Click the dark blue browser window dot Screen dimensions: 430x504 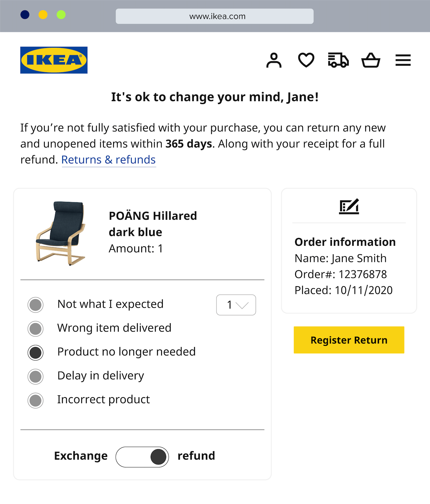[x=25, y=15]
